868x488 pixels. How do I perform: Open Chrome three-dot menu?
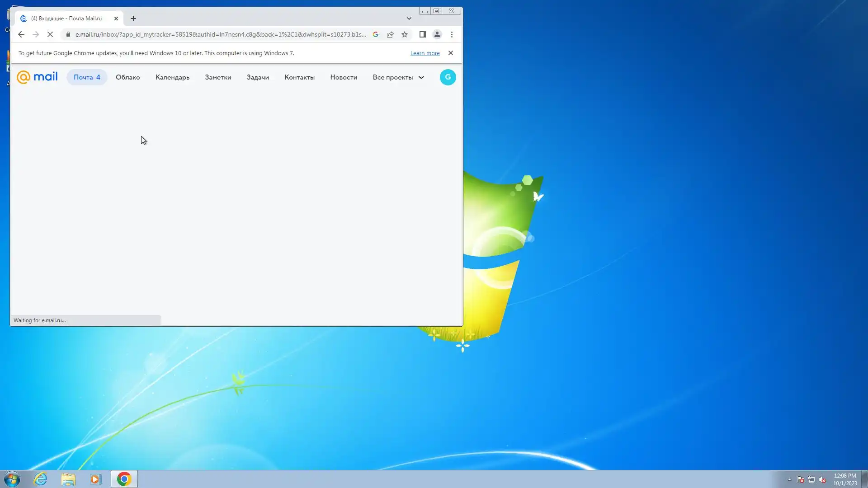pyautogui.click(x=452, y=34)
